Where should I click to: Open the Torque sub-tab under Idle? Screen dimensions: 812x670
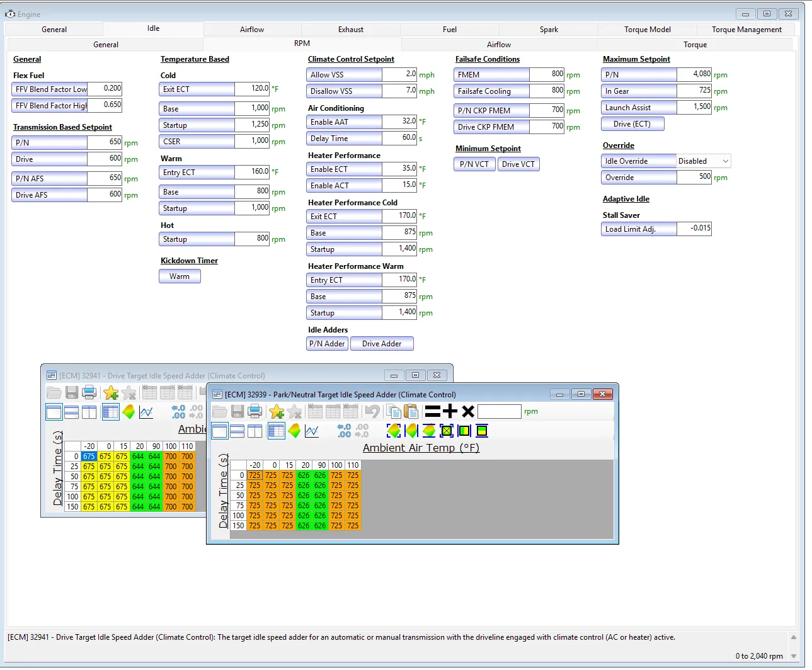[695, 45]
